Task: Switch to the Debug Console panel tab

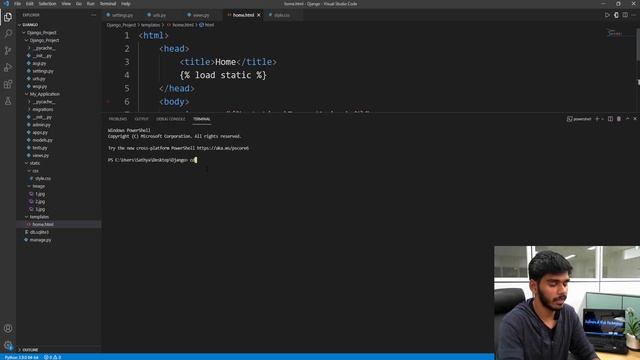Action: point(171,119)
